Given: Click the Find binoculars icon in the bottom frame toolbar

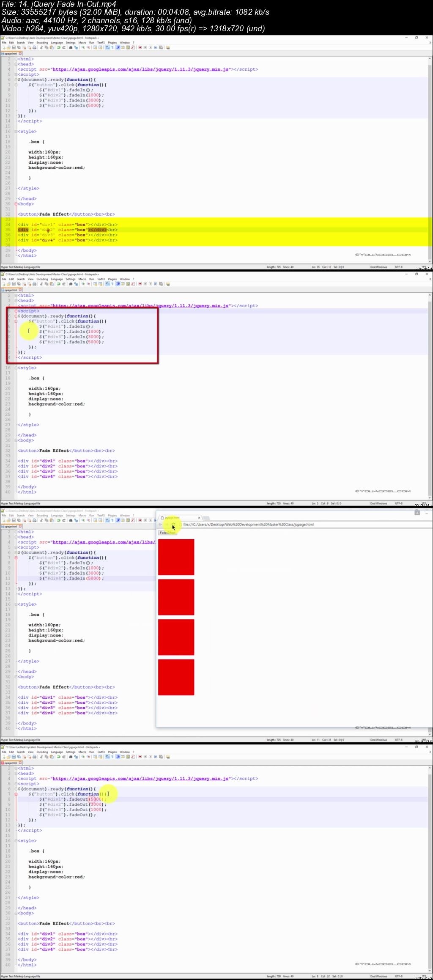Looking at the screenshot, I should pos(71,757).
